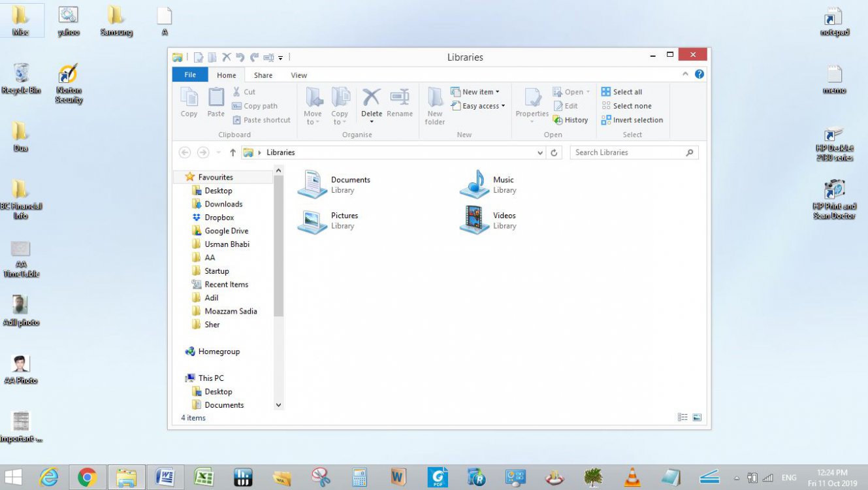Switch to details view using status bar toggle
Screen dimensions: 868x490
683,417
